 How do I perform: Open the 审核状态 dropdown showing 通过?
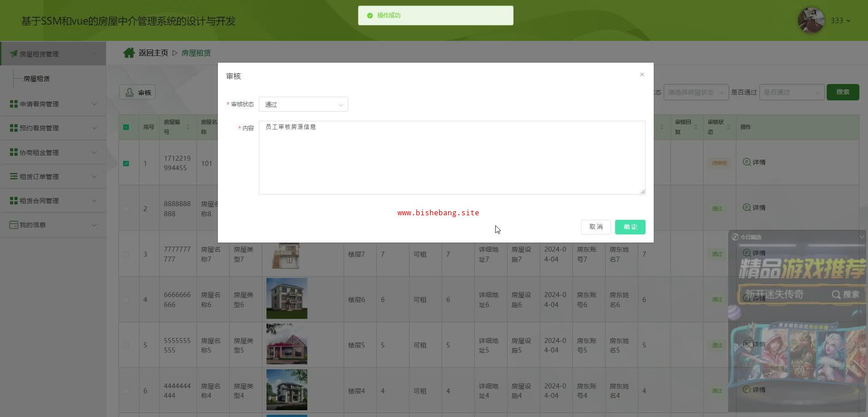[303, 104]
